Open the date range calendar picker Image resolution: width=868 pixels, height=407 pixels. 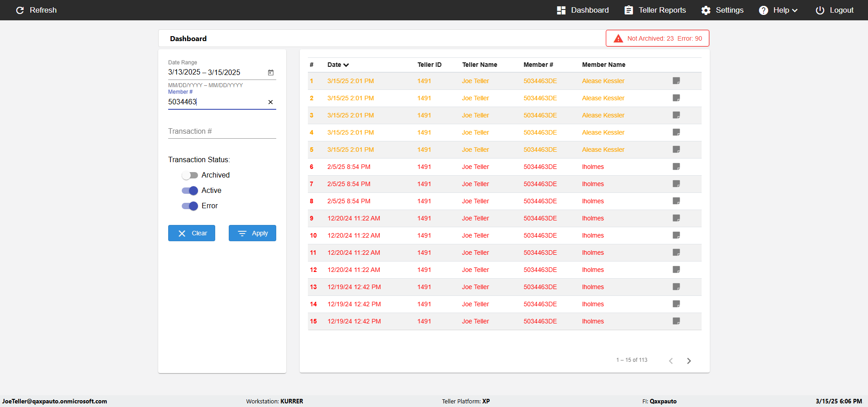pos(271,72)
